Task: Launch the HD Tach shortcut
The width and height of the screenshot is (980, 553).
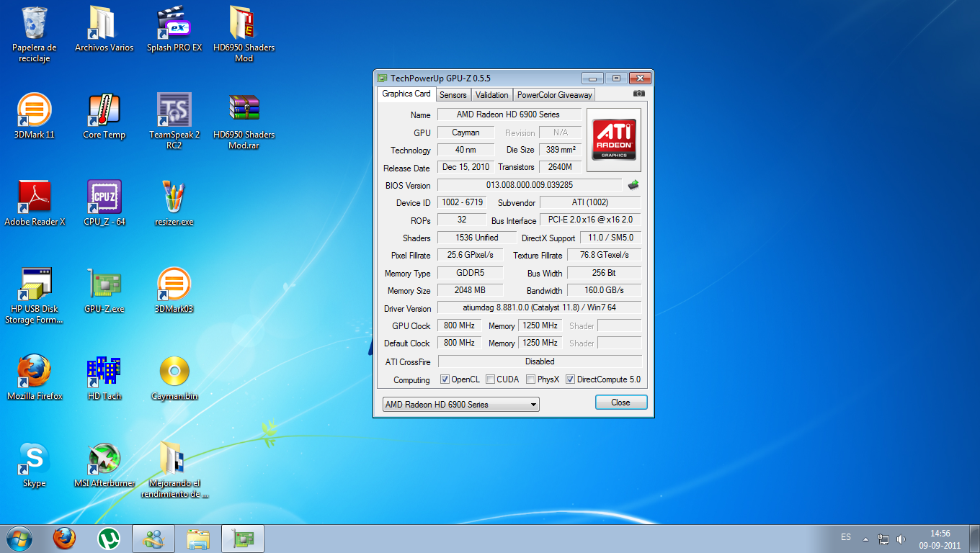Action: (104, 377)
